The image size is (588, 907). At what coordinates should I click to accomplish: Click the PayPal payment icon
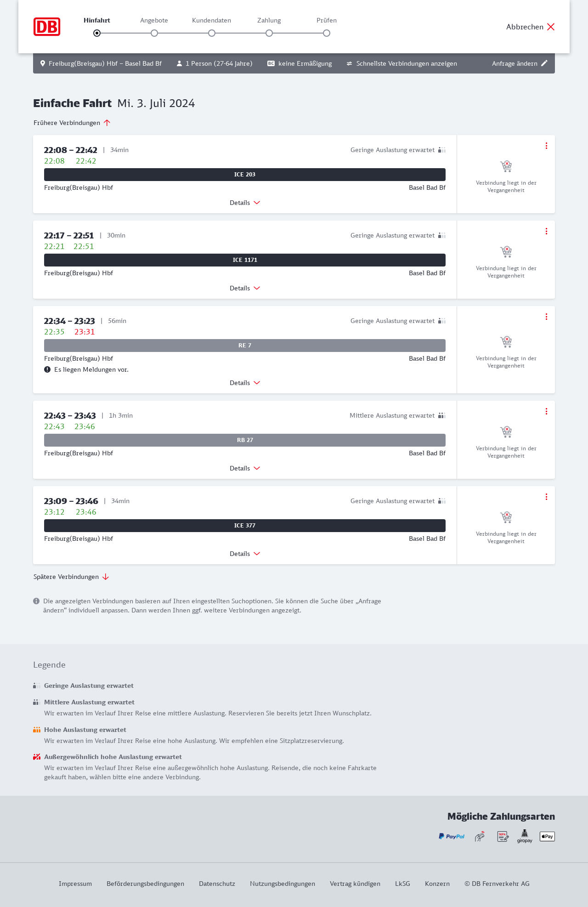(x=451, y=836)
